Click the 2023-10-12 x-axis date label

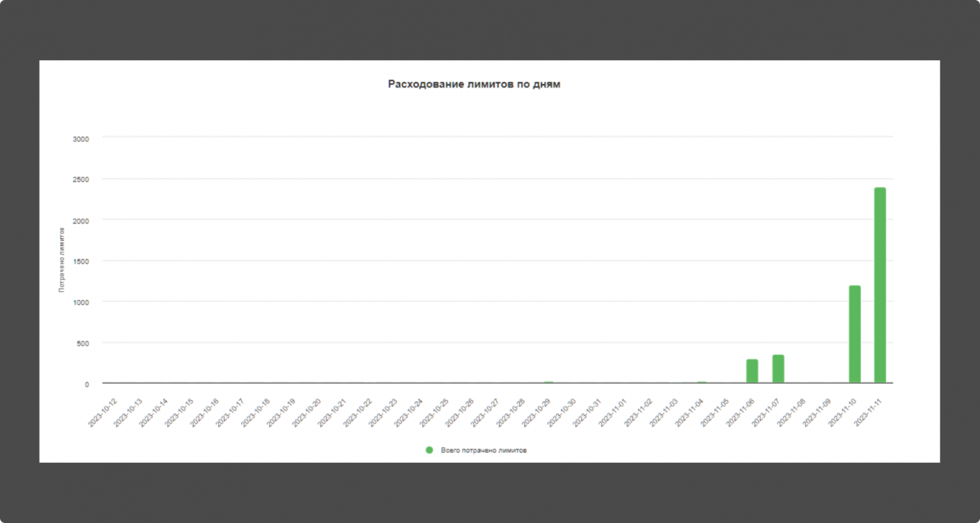coord(103,412)
